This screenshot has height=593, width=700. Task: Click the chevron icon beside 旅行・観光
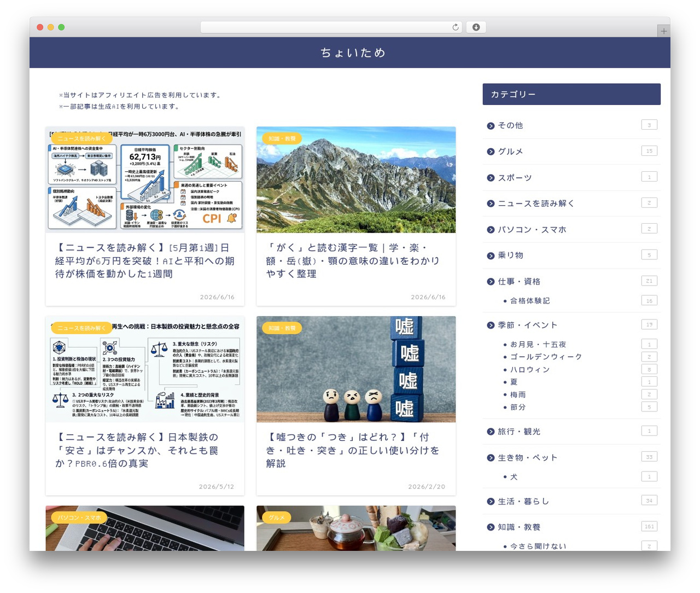[x=491, y=432]
